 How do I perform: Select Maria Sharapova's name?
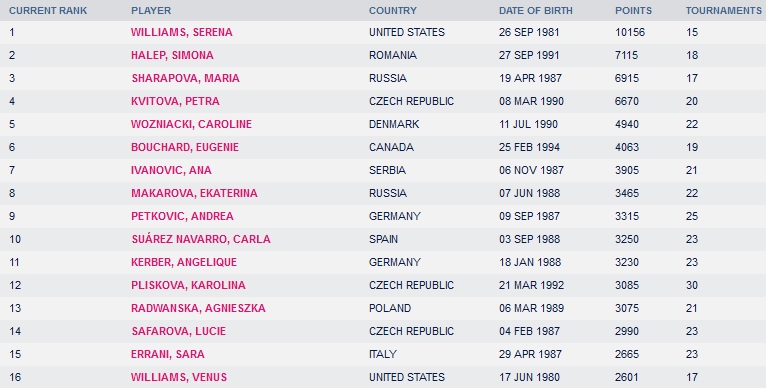[185, 78]
